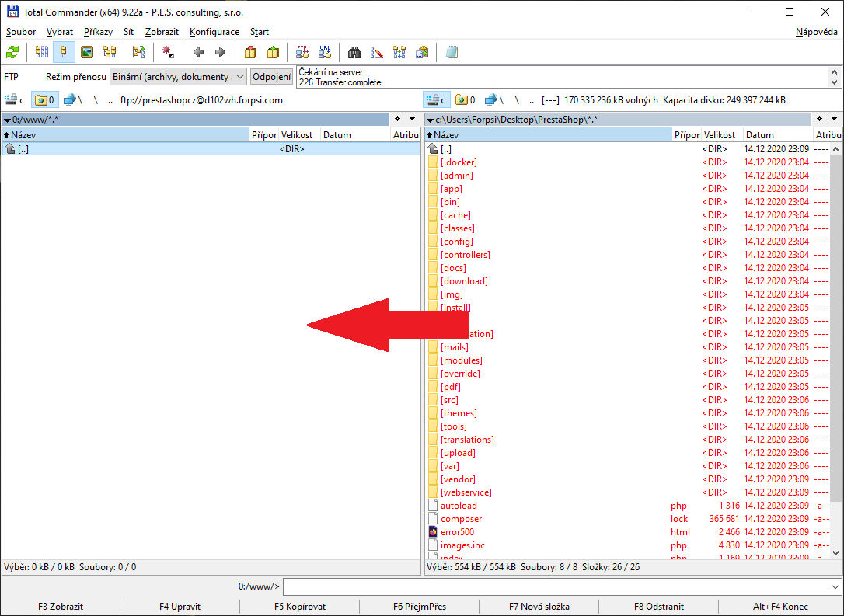The width and height of the screenshot is (844, 616).
Task: Open the left panel favorites asterisk menu
Action: pyautogui.click(x=397, y=119)
